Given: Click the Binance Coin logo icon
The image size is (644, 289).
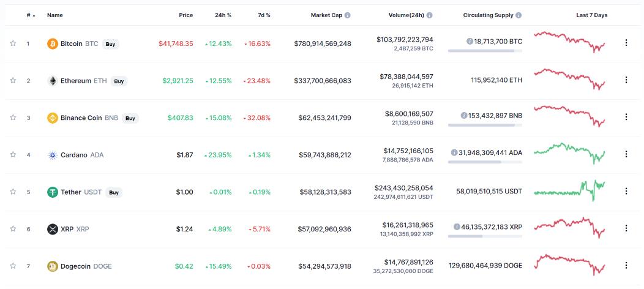Looking at the screenshot, I should 53,118.
